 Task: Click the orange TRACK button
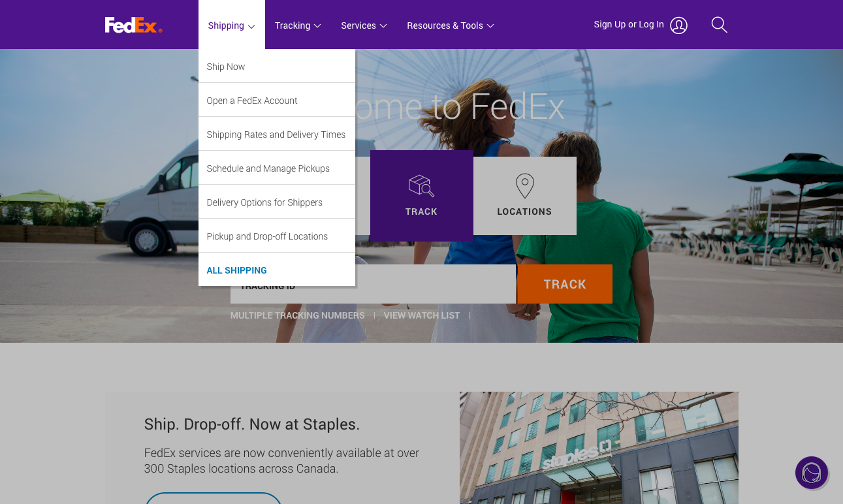(565, 284)
